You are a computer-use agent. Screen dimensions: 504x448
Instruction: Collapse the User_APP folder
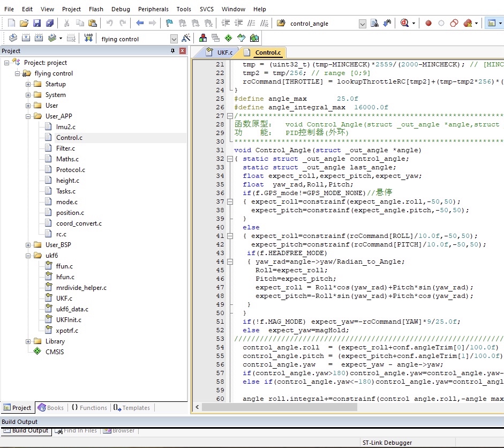[x=28, y=116]
